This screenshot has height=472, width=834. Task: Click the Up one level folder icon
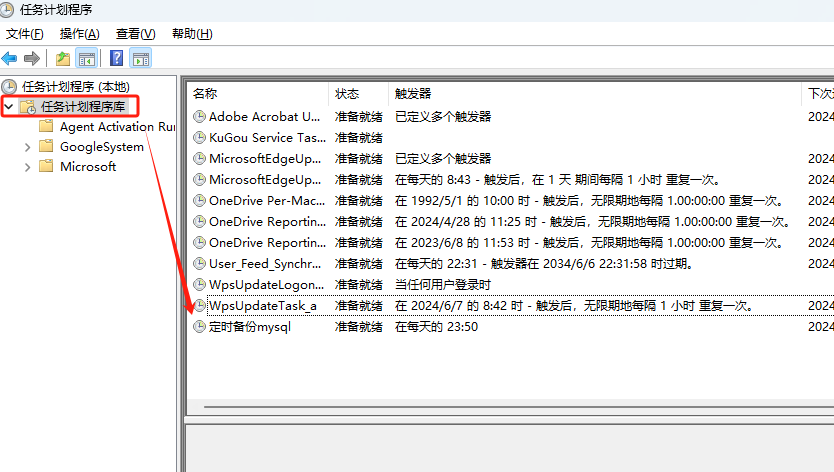point(63,58)
